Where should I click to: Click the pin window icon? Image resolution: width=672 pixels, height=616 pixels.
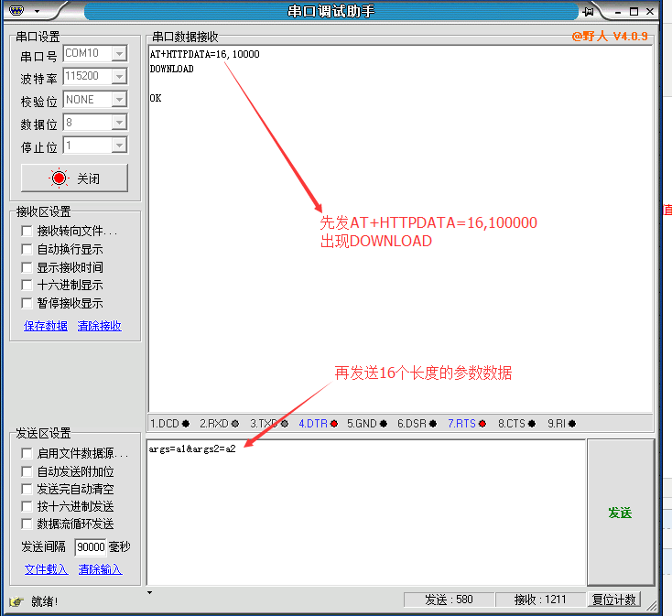[589, 12]
